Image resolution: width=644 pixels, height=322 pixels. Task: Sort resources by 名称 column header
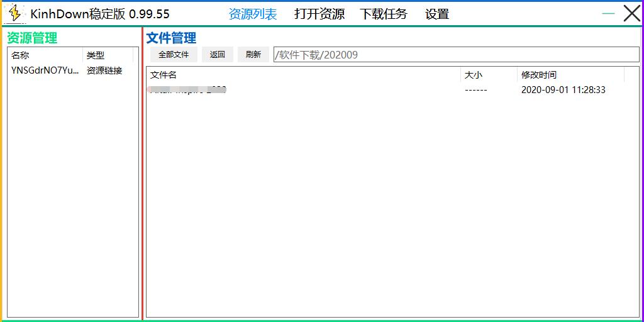click(45, 55)
